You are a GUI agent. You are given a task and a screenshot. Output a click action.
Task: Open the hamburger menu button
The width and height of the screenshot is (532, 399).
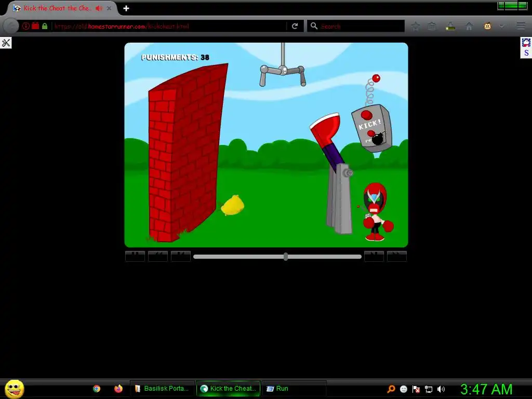click(x=521, y=26)
